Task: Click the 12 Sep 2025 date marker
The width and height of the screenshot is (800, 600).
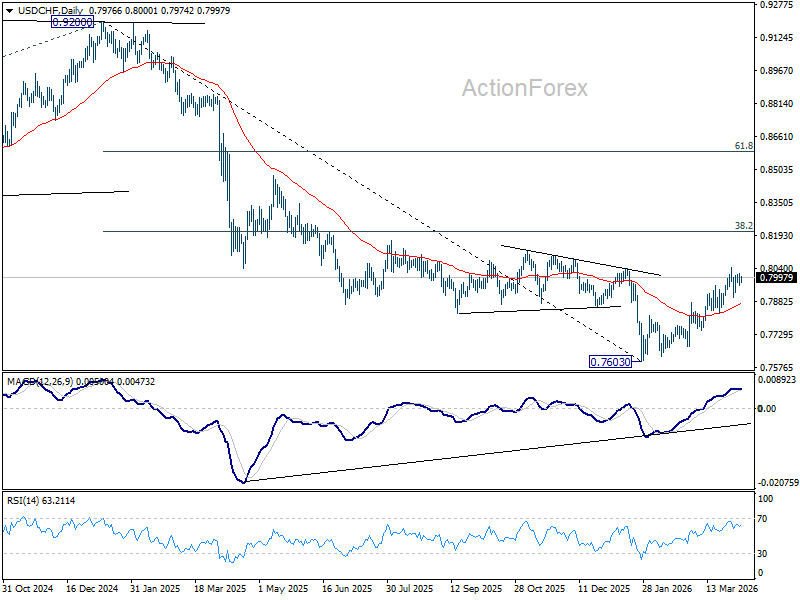Action: (x=477, y=588)
